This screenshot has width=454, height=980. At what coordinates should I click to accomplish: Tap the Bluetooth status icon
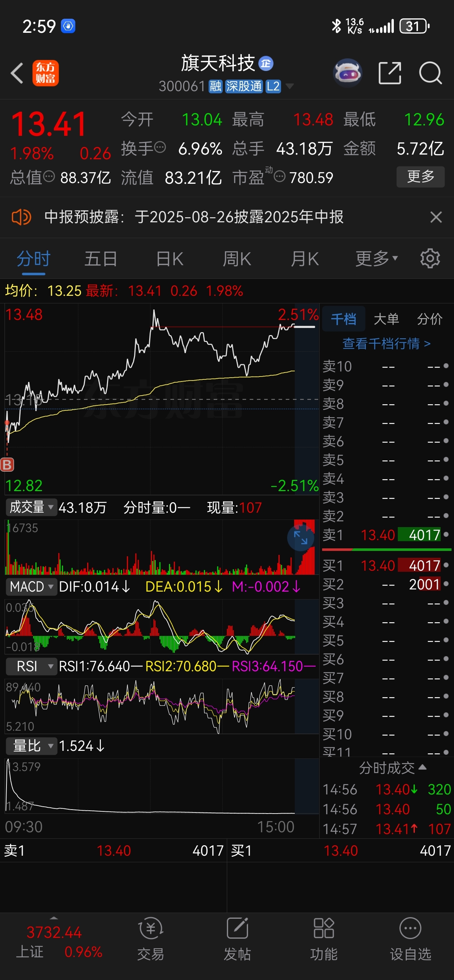pyautogui.click(x=336, y=26)
